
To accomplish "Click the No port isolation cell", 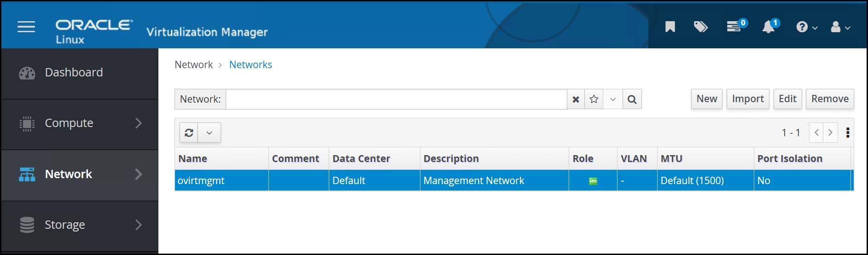I will tap(802, 180).
